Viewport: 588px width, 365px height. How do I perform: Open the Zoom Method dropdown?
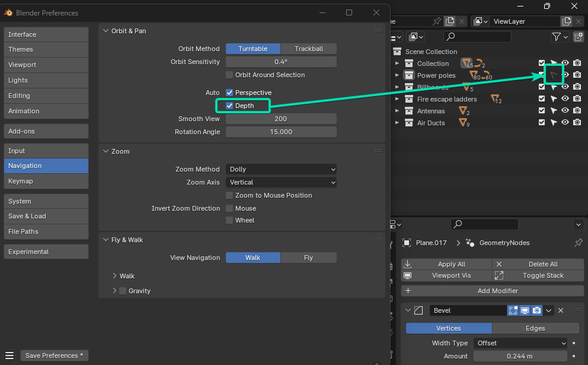[x=281, y=169]
